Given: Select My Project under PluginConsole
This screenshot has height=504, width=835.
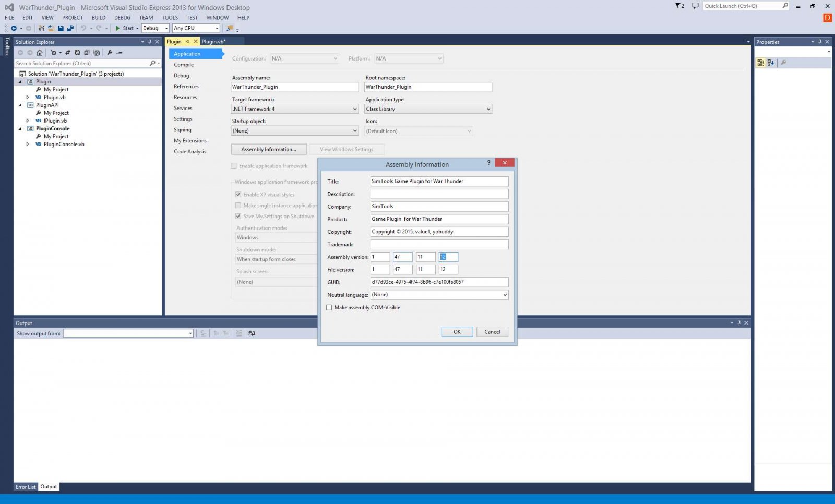Looking at the screenshot, I should point(56,136).
